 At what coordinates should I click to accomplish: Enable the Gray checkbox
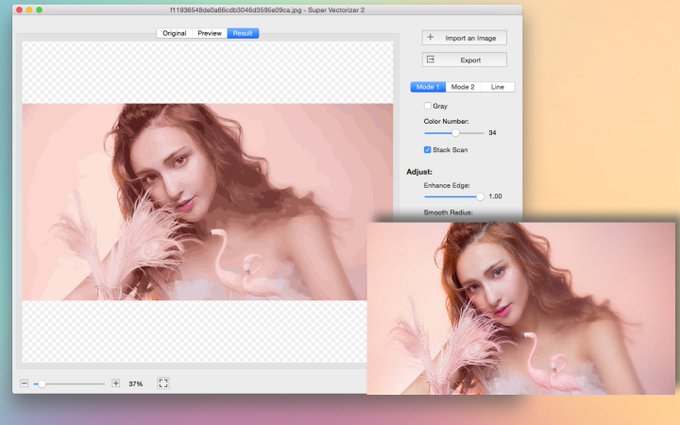pyautogui.click(x=427, y=106)
